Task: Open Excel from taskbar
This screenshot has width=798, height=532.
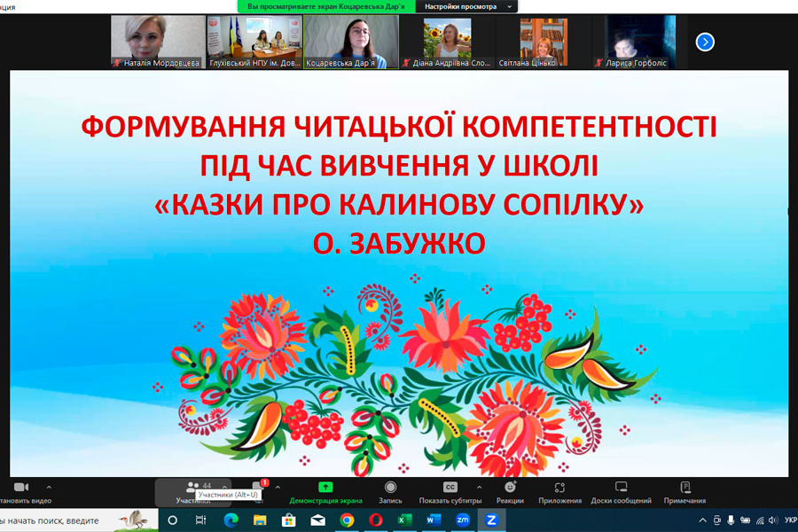Action: pos(404,520)
